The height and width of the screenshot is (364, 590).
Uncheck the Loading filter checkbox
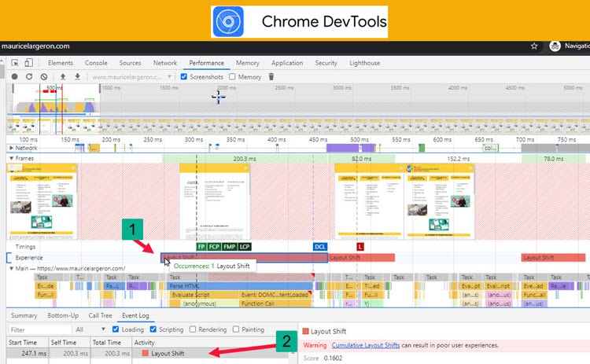(116, 329)
